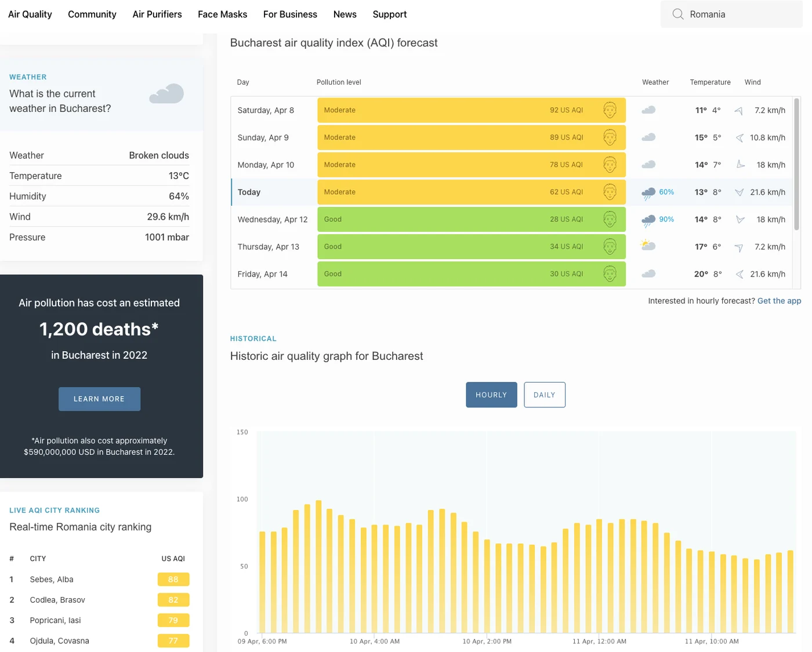The width and height of the screenshot is (812, 652).
Task: Click the face icon in Monday, Apr 10 row
Action: click(610, 165)
